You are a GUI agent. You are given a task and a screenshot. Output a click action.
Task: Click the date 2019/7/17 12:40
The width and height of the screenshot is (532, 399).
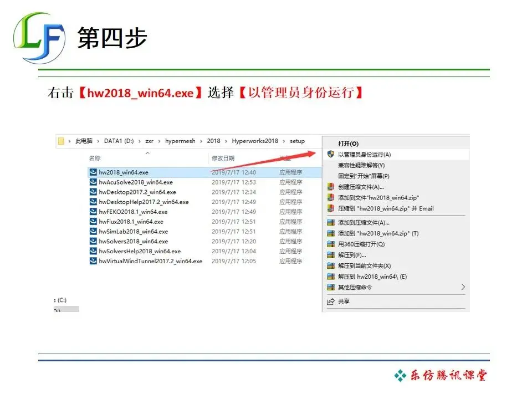(x=234, y=172)
